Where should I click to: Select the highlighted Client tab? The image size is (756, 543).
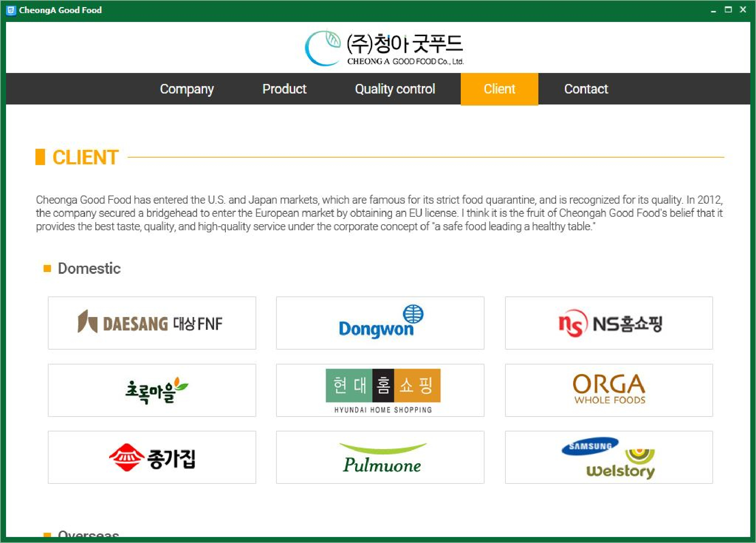click(499, 89)
